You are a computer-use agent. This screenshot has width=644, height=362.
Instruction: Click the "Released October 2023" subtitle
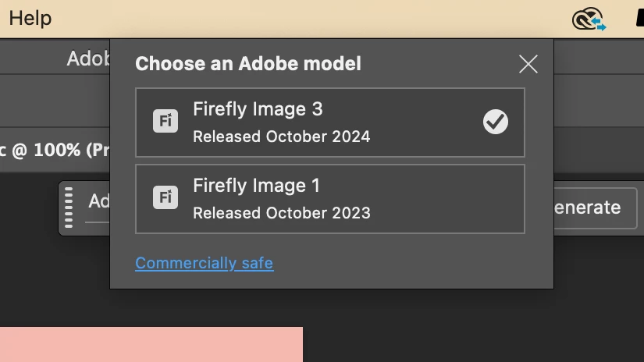tap(281, 213)
